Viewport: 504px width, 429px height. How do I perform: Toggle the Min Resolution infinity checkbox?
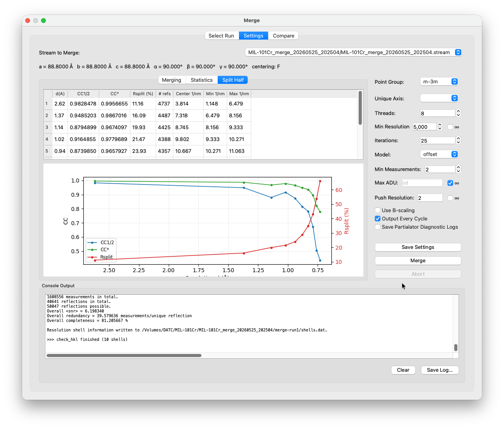pyautogui.click(x=450, y=127)
